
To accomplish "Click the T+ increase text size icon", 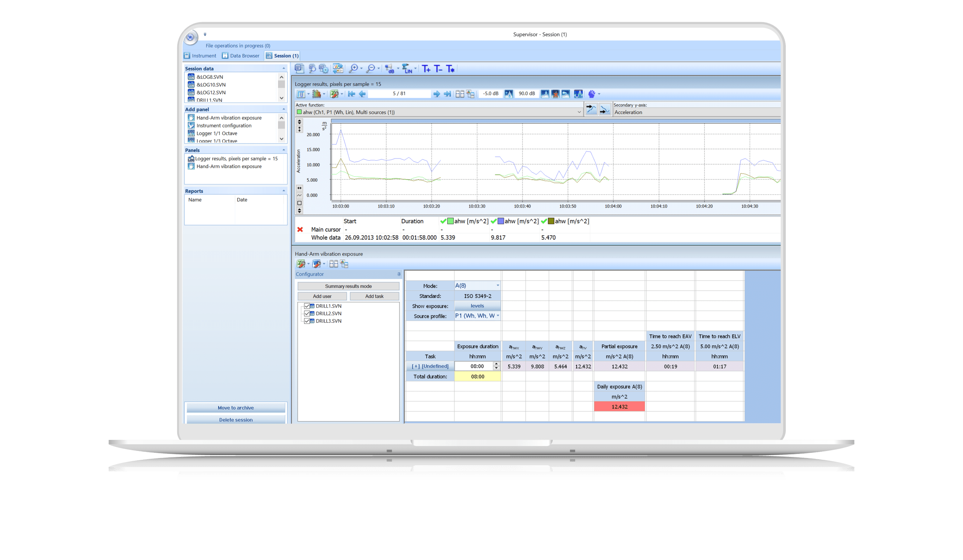I will click(x=426, y=69).
